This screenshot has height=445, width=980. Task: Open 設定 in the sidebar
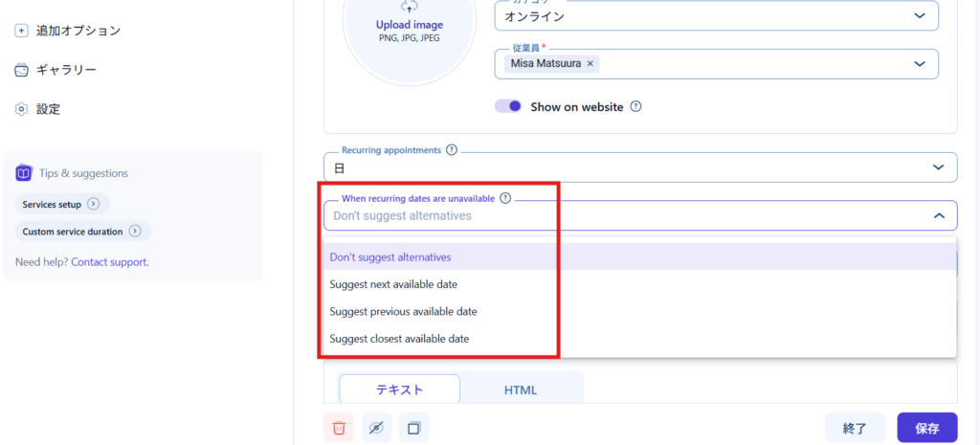tap(48, 109)
